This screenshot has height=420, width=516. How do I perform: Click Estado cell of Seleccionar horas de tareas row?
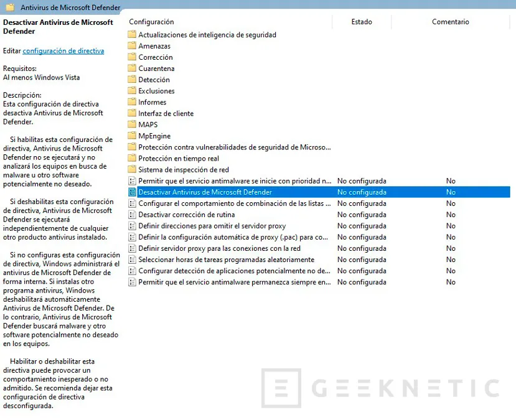click(x=362, y=259)
